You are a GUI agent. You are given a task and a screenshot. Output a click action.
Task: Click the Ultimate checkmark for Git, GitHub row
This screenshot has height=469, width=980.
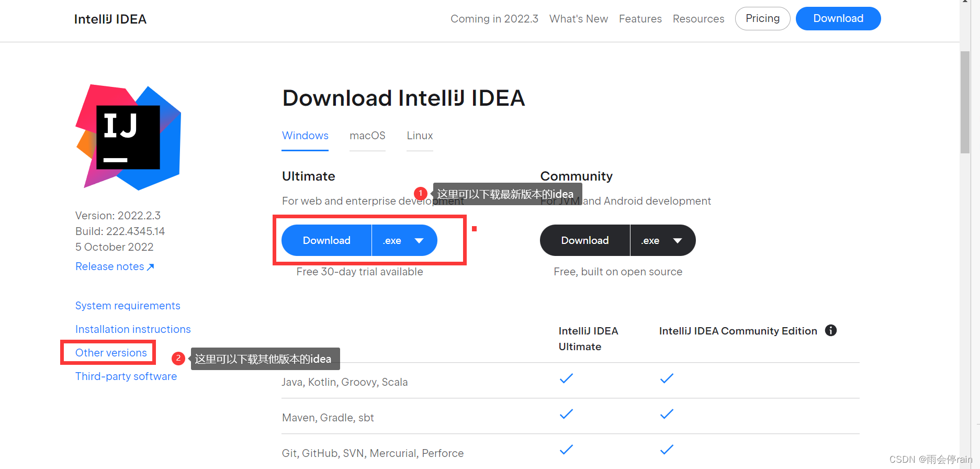point(567,450)
